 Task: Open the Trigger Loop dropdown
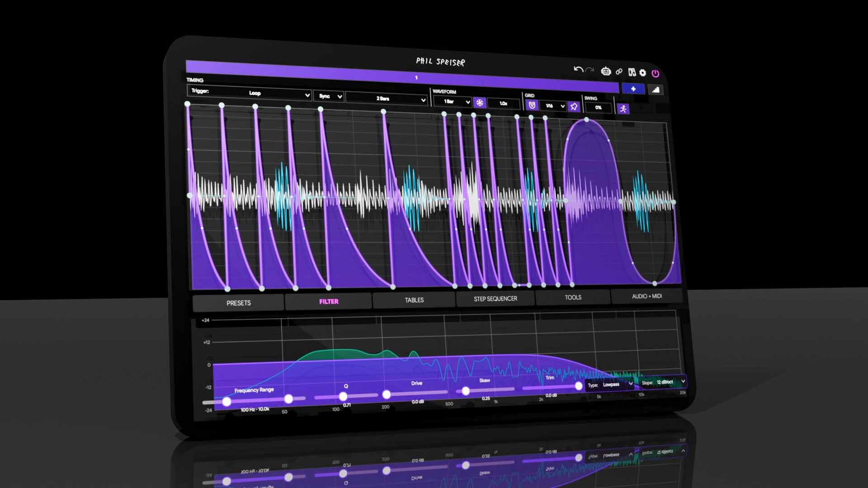[250, 93]
